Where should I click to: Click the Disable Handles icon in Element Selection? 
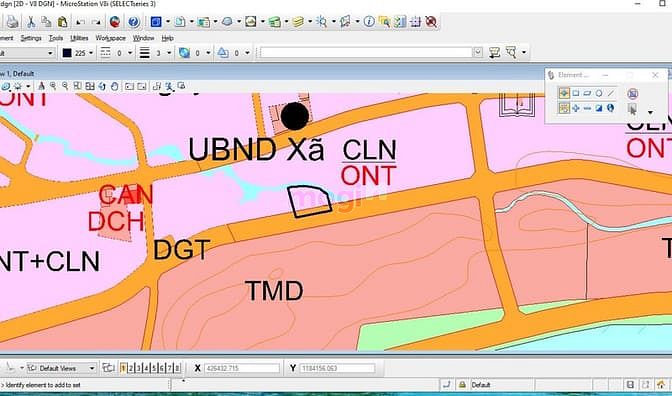click(x=633, y=93)
